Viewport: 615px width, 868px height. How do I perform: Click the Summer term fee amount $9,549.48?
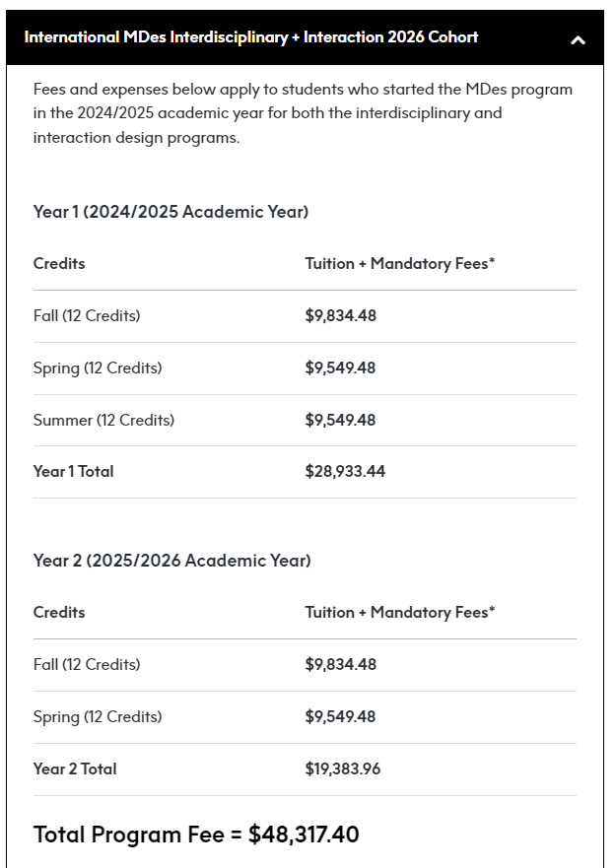340,421
